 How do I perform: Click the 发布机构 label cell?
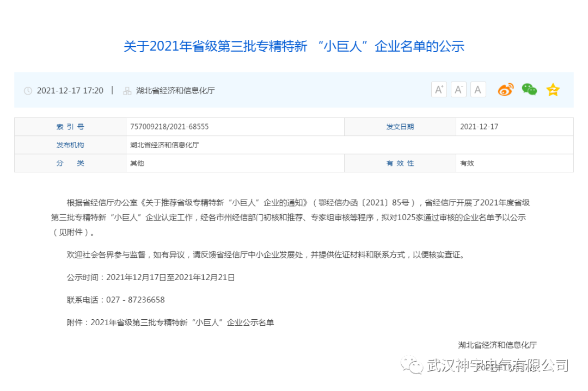pos(70,145)
